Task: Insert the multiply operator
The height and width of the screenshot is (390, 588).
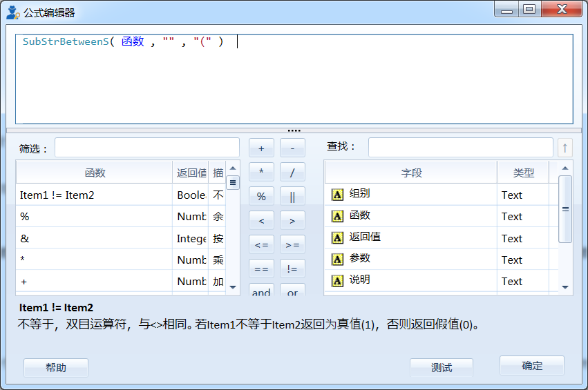Action: 261,172
